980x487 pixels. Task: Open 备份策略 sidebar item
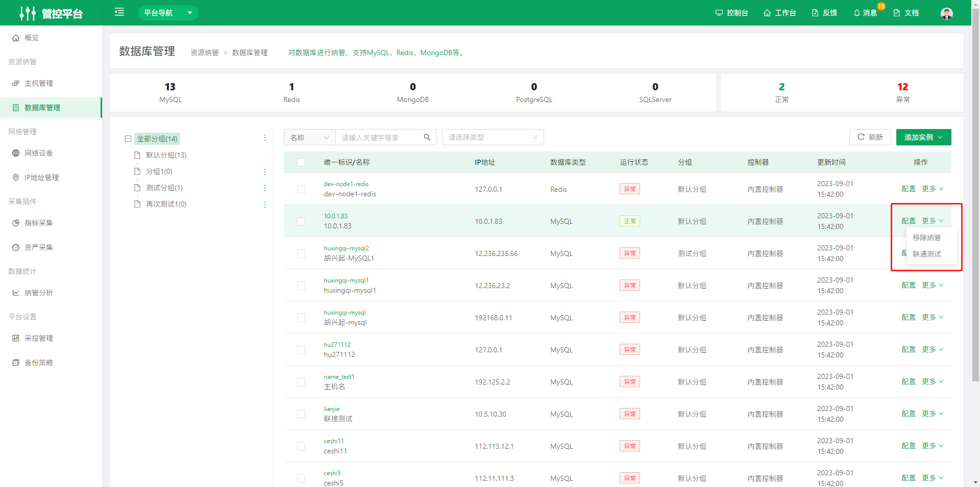(51, 363)
